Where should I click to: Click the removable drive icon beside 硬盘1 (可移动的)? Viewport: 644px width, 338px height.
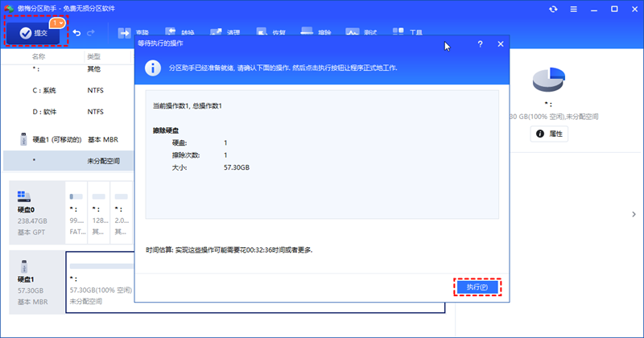coord(23,138)
